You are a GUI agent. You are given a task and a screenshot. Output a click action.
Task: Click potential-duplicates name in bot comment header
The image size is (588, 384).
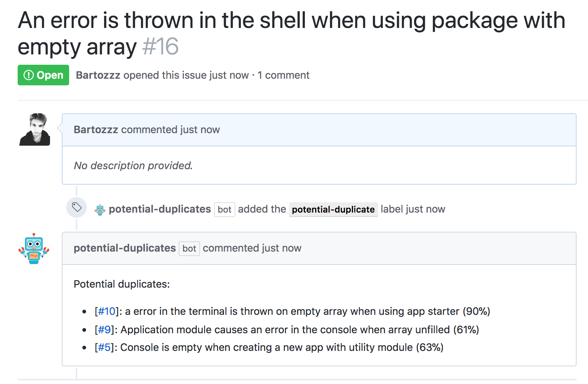click(x=125, y=248)
